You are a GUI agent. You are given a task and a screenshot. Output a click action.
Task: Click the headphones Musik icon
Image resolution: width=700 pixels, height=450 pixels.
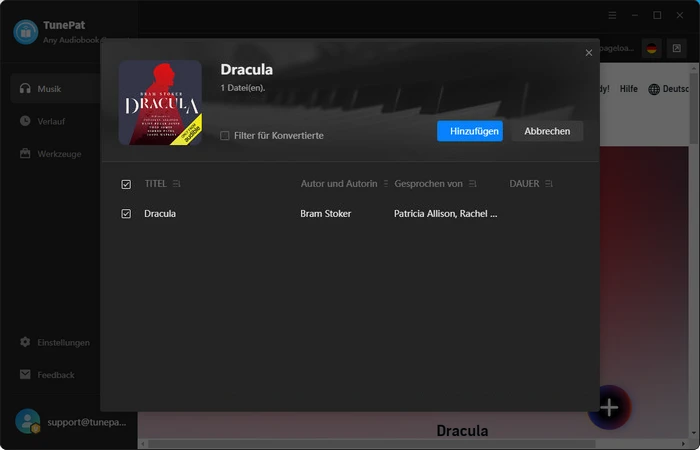point(25,88)
